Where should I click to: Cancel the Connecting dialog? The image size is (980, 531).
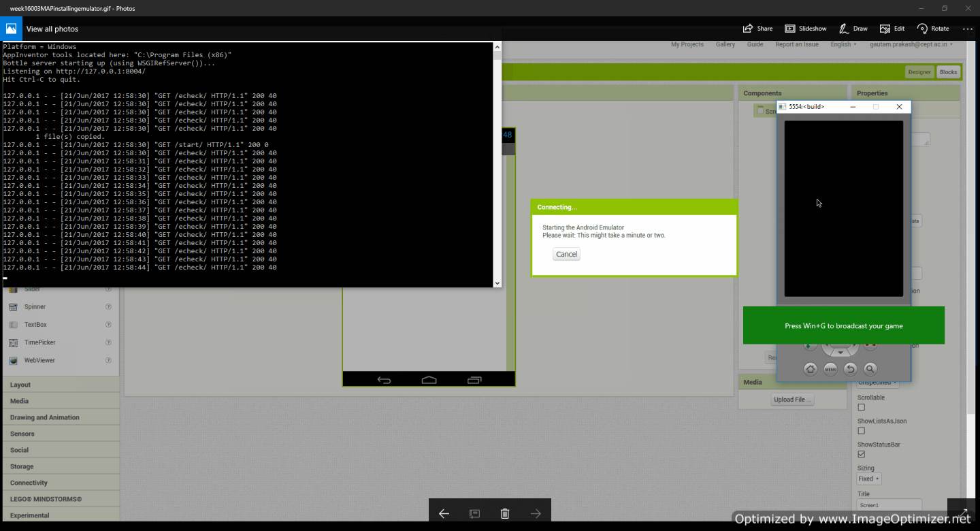tap(566, 254)
